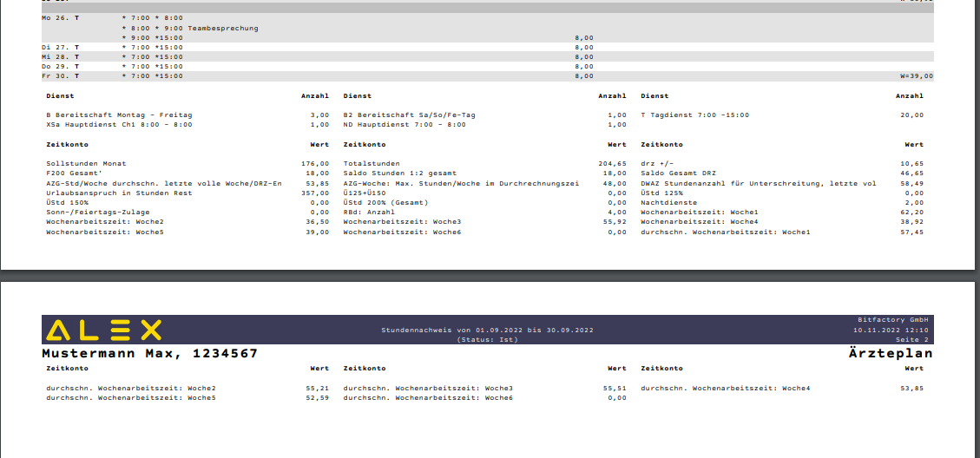
Task: Click the XSa Hauptdienst Ch1 entry
Action: pyautogui.click(x=106, y=124)
